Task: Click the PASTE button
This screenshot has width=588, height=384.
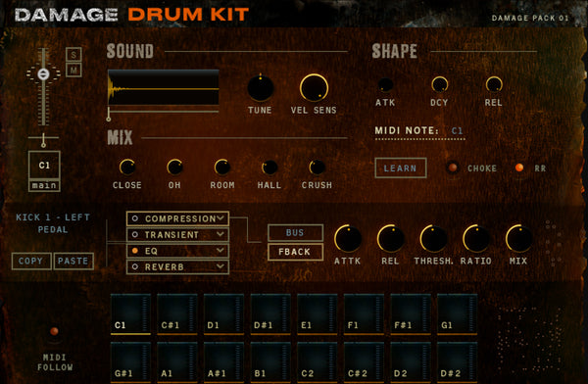Action: click(x=73, y=261)
